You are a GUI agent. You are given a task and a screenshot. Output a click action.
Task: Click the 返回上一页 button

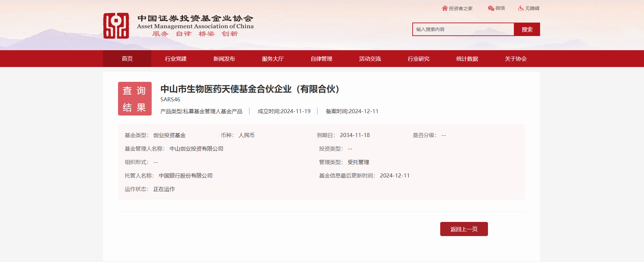pos(464,229)
